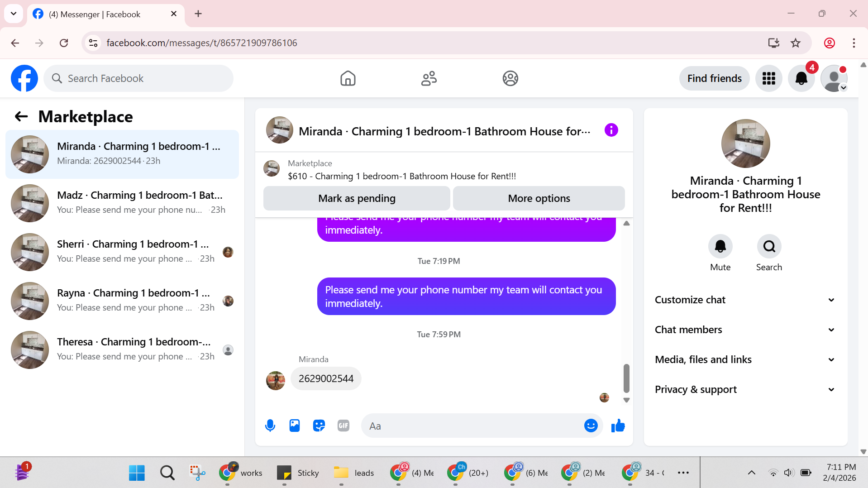The height and width of the screenshot is (488, 868).
Task: Click the chat scrollbar thumb
Action: pyautogui.click(x=626, y=378)
